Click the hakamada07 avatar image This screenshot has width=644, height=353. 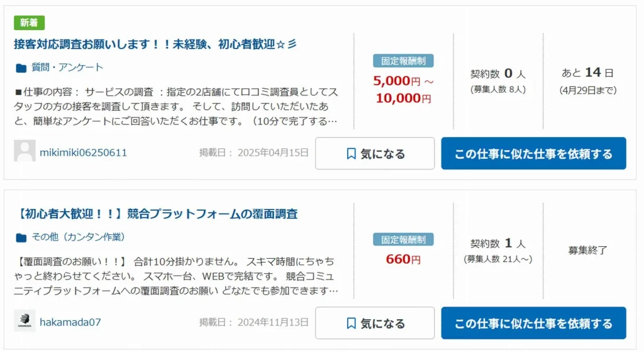pyautogui.click(x=25, y=320)
